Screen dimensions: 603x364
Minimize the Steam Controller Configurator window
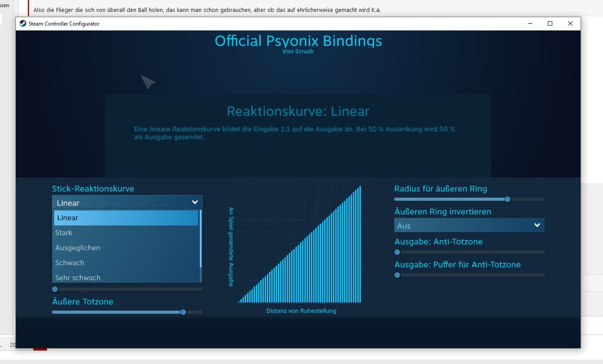(x=530, y=23)
